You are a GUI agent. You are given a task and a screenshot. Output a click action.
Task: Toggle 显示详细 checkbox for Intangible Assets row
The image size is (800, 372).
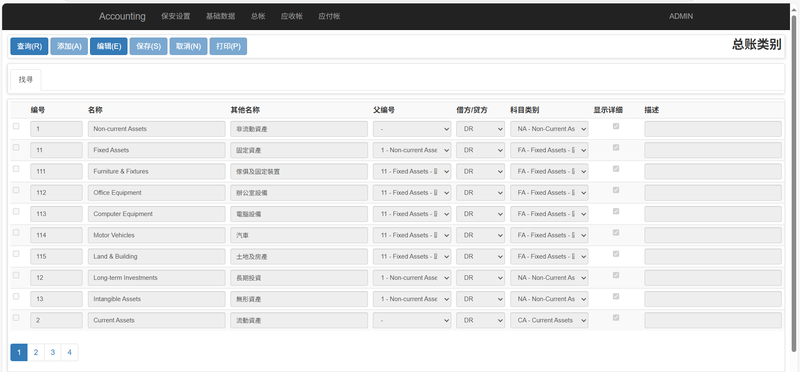[616, 296]
